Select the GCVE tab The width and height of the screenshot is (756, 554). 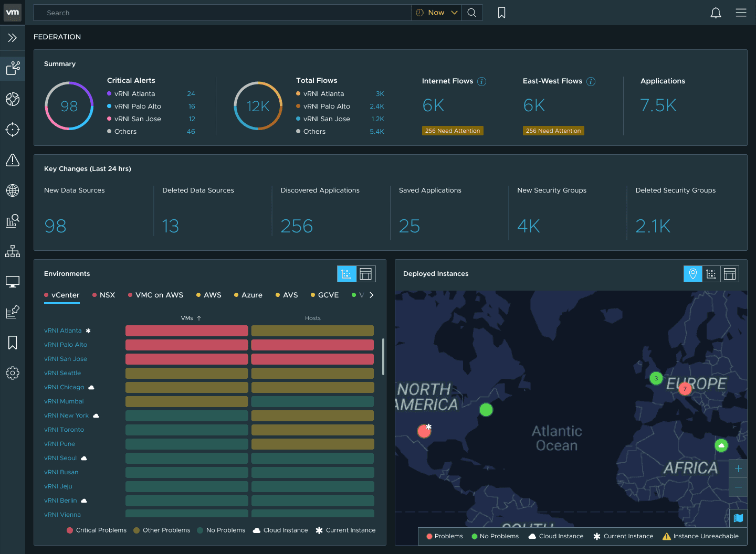click(325, 295)
